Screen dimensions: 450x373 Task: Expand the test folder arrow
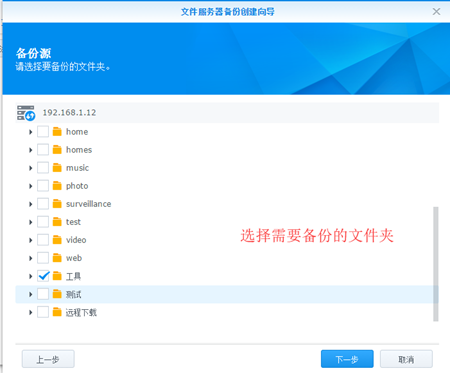click(30, 222)
